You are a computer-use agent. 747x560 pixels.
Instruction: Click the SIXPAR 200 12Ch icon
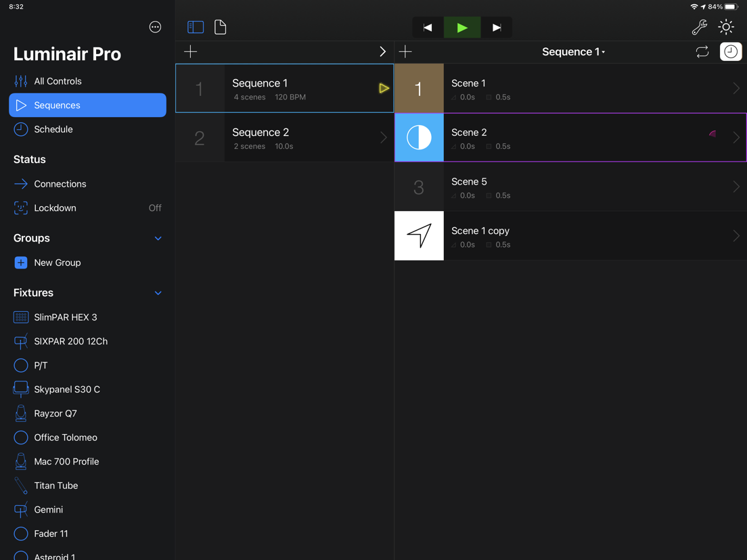(21, 341)
